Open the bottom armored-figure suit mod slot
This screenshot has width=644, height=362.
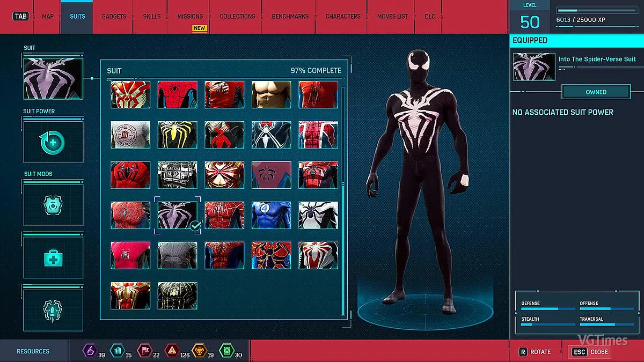pos(53,311)
